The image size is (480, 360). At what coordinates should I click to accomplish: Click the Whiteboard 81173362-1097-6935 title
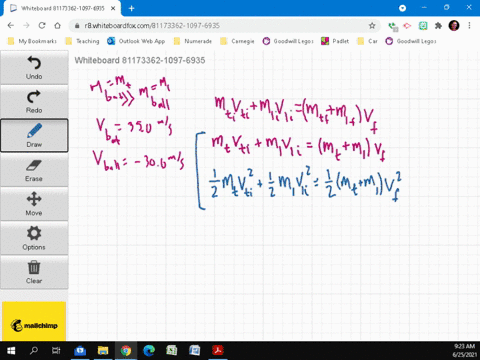click(140, 60)
